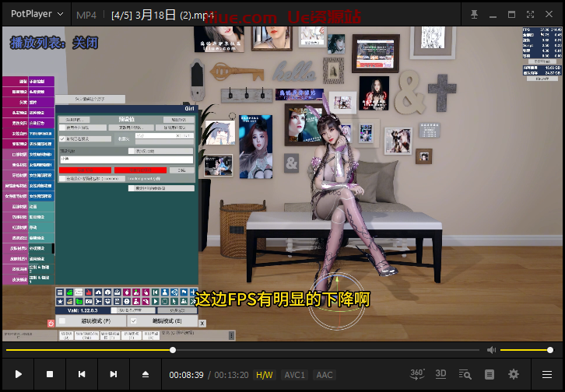
Task: Click the floppy disk icon in the VaM toolbar
Action: (117, 301)
